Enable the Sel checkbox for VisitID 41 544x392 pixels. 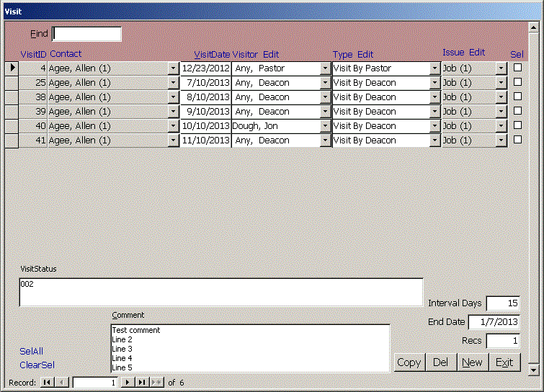click(517, 140)
